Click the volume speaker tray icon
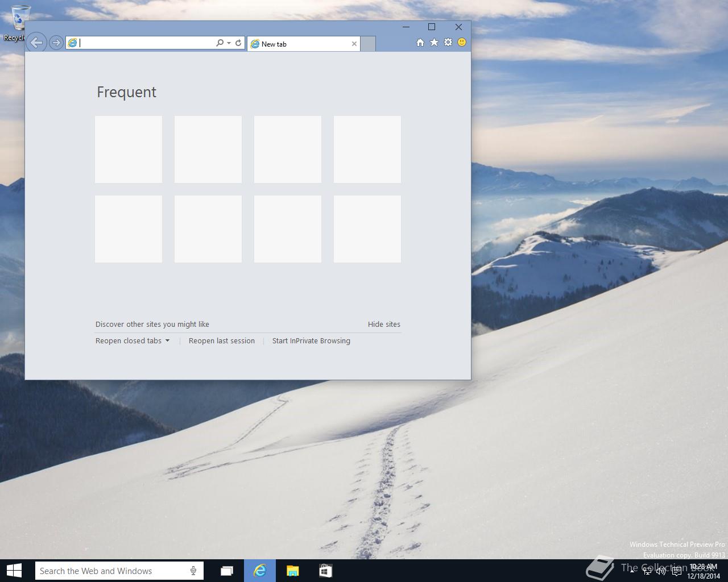The height and width of the screenshot is (582, 728). point(661,571)
